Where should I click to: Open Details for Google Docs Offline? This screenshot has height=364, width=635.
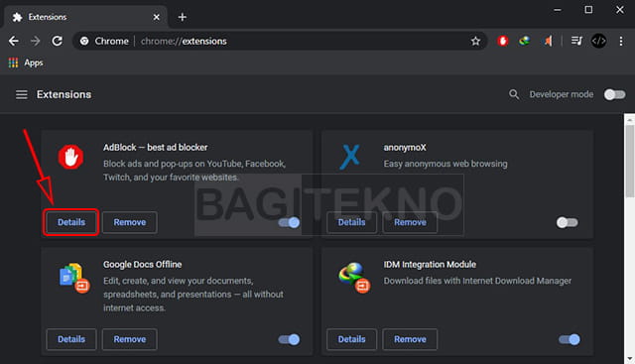click(71, 339)
